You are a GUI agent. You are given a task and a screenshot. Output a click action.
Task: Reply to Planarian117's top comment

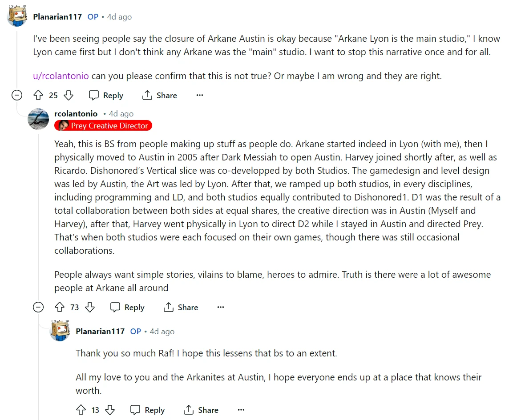click(106, 95)
